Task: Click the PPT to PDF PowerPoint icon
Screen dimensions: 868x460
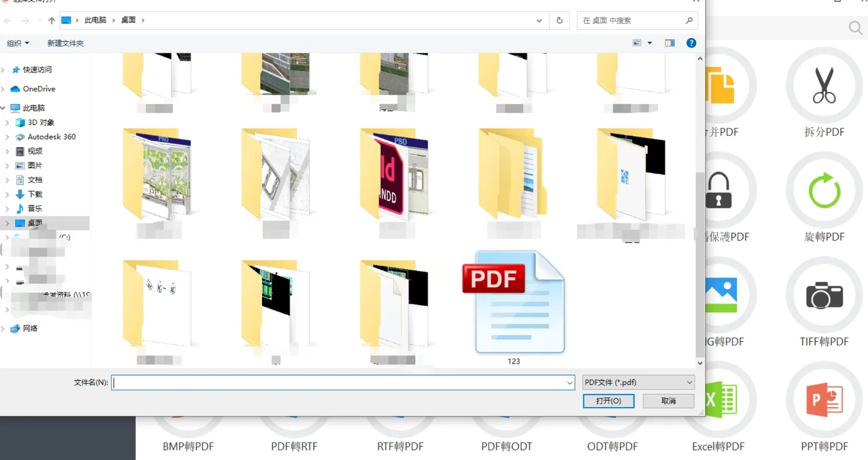Action: pyautogui.click(x=824, y=400)
